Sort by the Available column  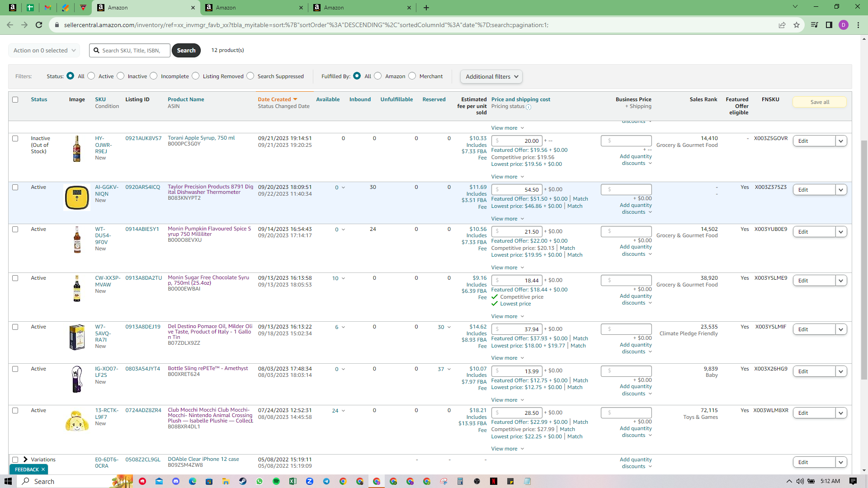point(328,99)
